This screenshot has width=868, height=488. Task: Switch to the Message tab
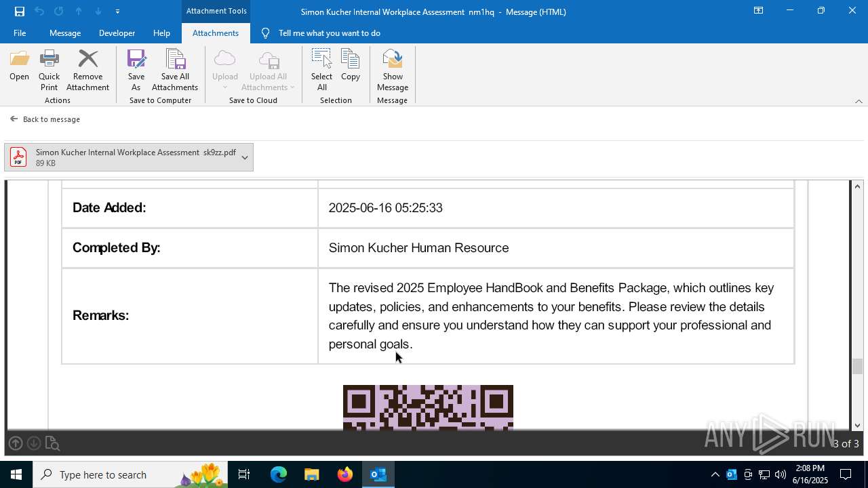[x=65, y=33]
